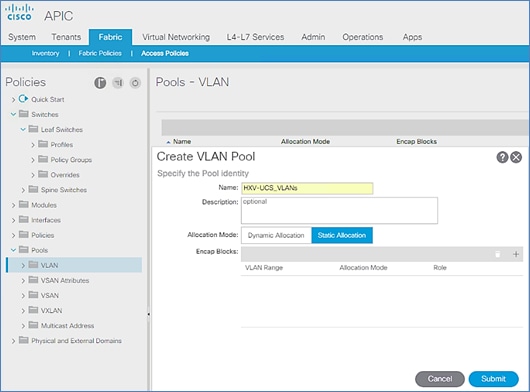The height and width of the screenshot is (392, 530).
Task: Select the VSAN tree item
Action: tap(49, 295)
